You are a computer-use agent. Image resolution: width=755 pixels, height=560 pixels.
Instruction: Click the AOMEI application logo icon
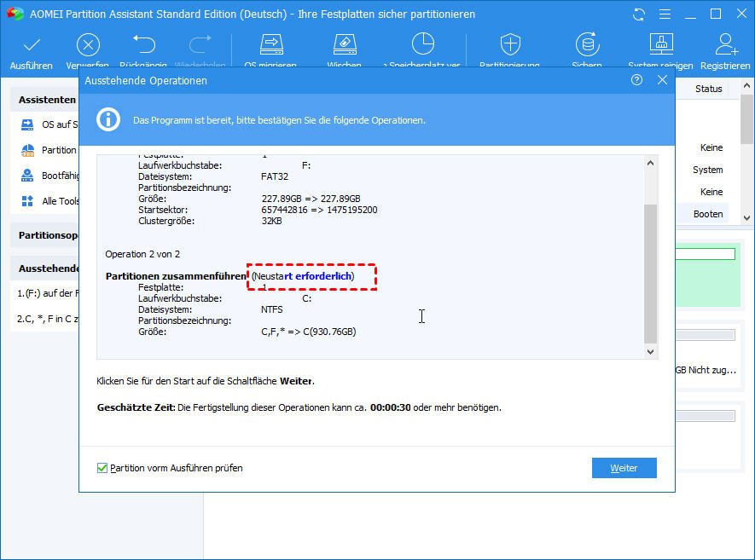(x=15, y=14)
